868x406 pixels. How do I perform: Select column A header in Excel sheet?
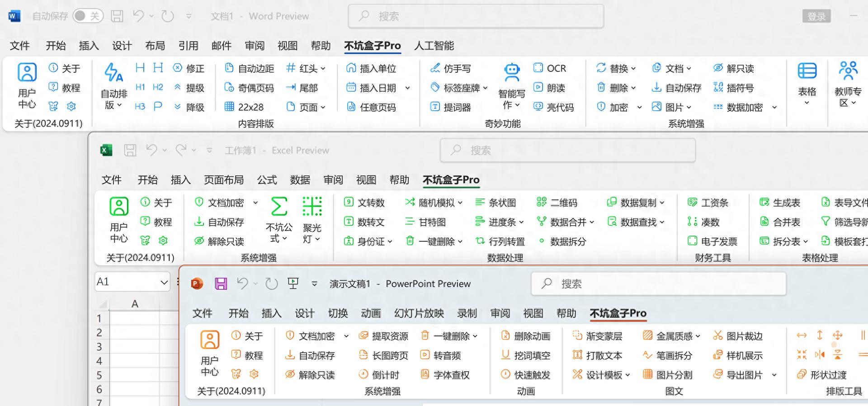135,304
